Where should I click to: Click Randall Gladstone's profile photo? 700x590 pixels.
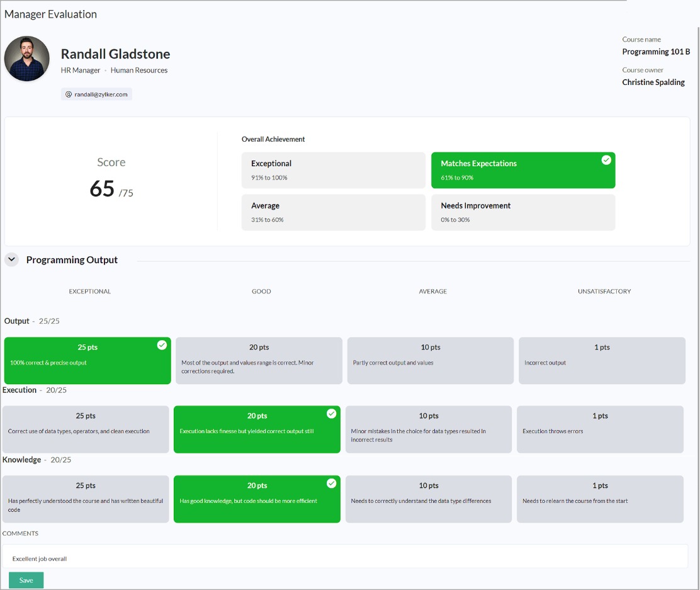coord(27,59)
